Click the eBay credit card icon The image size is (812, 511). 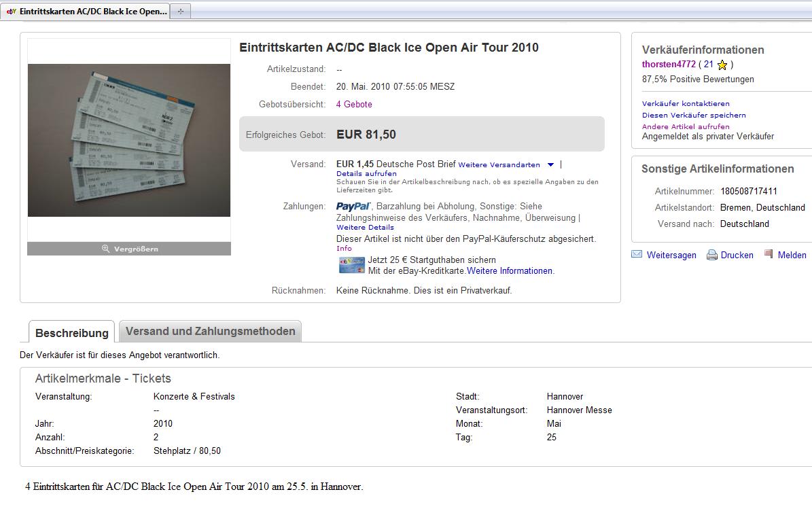[352, 265]
